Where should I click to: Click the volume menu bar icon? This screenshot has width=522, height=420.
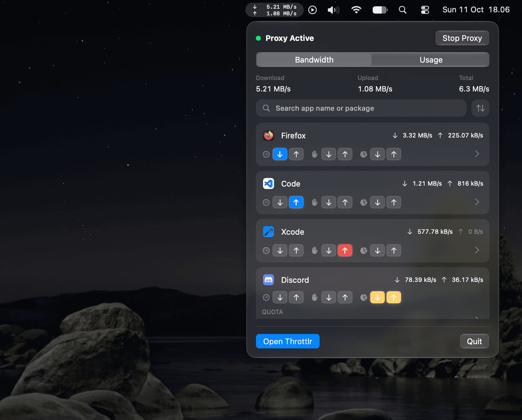click(x=334, y=10)
